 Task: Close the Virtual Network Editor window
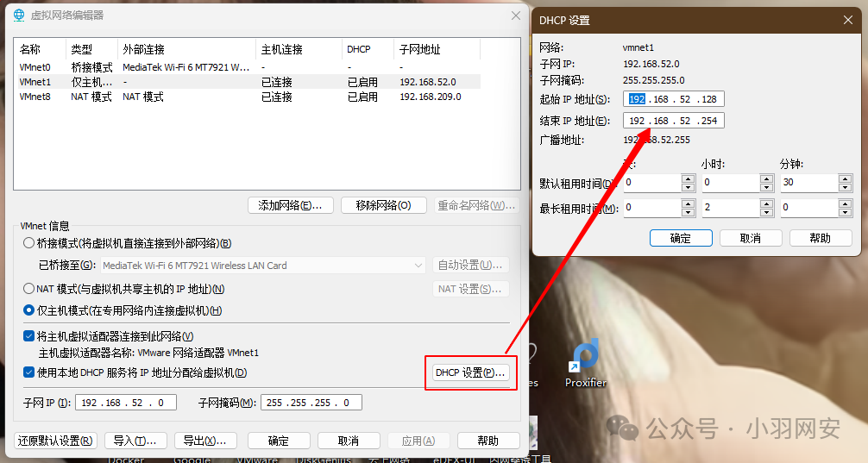point(515,16)
